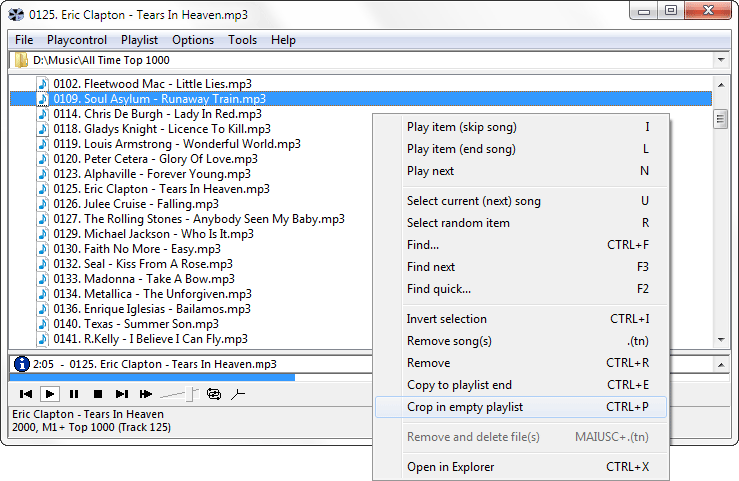Choose 'Remove' (CTRL+R) in the context menu
739x481 pixels.
(521, 363)
